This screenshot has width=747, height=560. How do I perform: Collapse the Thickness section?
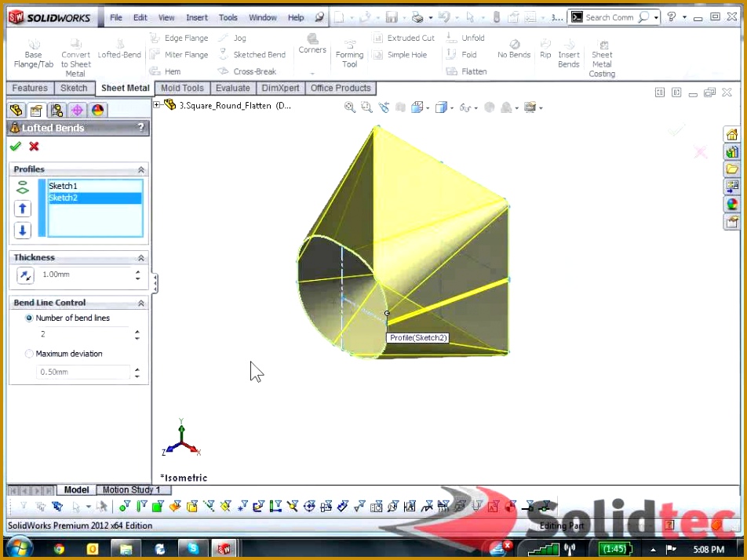pyautogui.click(x=141, y=258)
